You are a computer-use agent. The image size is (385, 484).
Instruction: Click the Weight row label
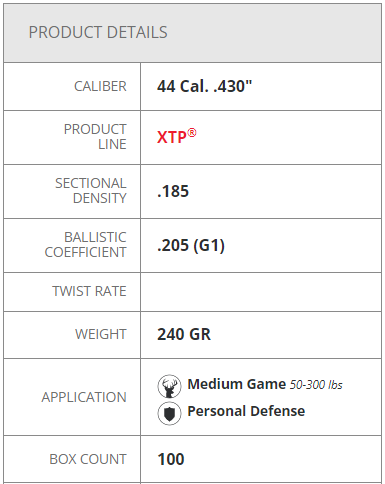[x=101, y=334]
